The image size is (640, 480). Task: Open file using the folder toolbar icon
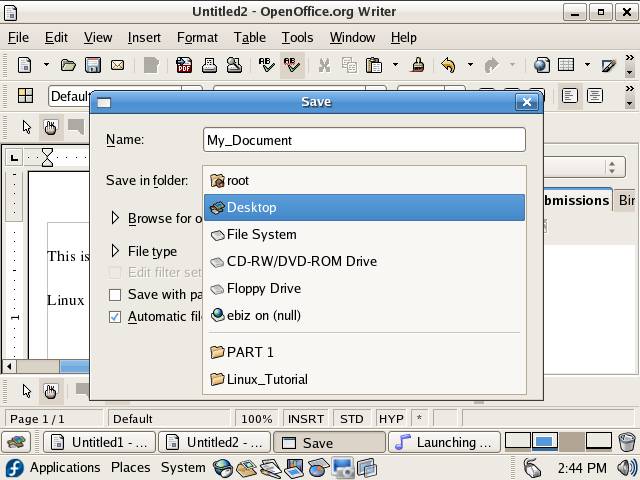coord(68,66)
